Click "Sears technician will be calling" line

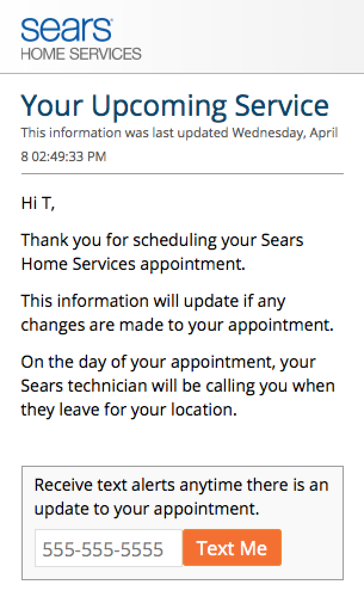178,386
